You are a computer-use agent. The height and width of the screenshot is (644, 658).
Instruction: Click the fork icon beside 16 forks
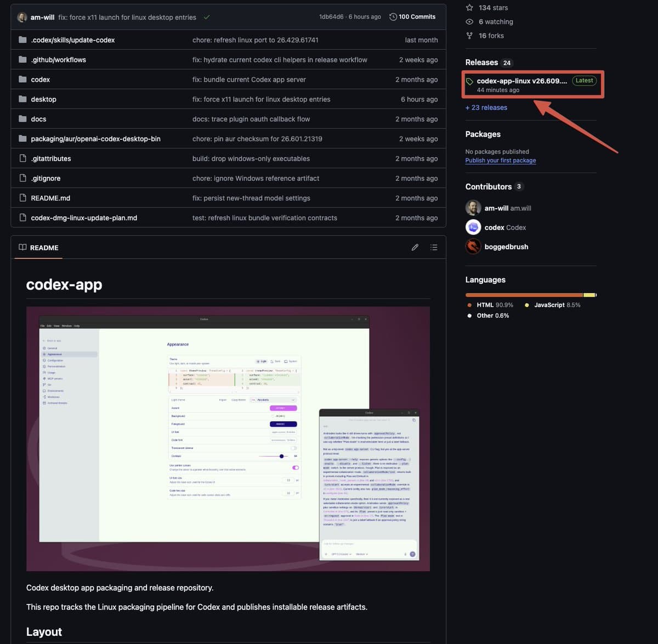[x=469, y=36]
